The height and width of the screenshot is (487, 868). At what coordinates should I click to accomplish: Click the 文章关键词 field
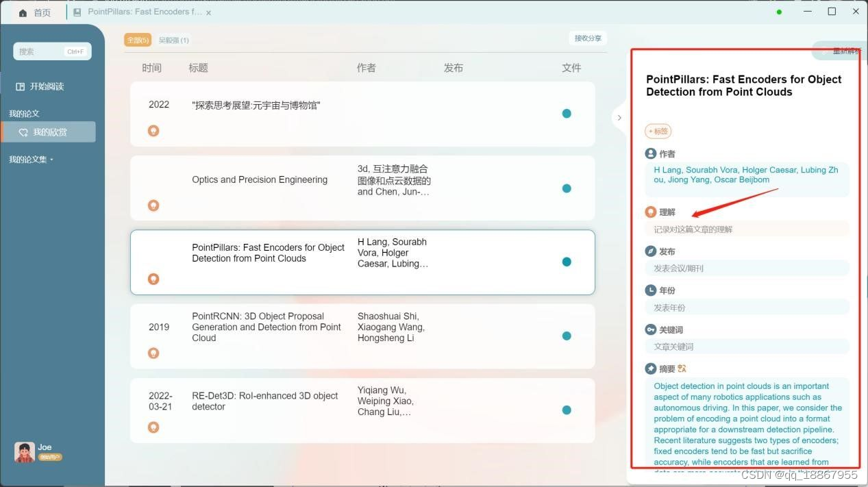pos(747,347)
